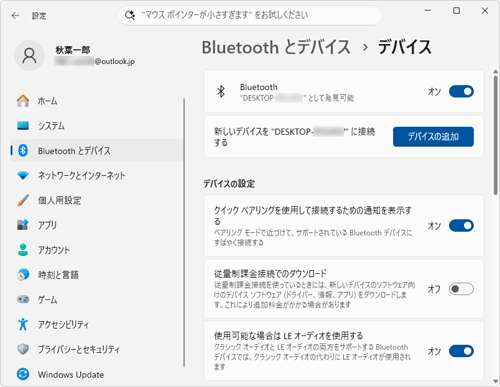500x387 pixels.
Task: Maximize the settings window
Action: click(456, 11)
